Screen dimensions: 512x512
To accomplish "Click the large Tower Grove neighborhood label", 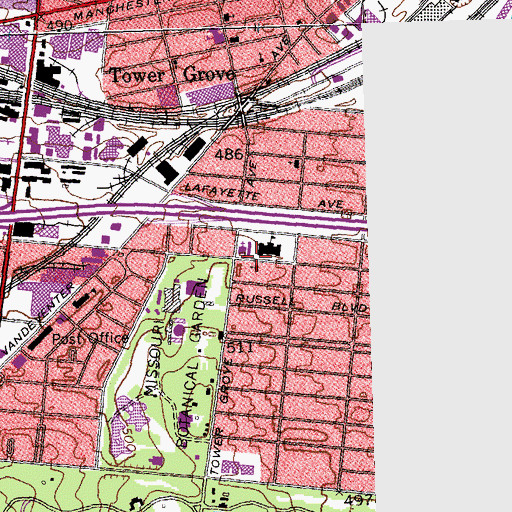I will [x=172, y=75].
